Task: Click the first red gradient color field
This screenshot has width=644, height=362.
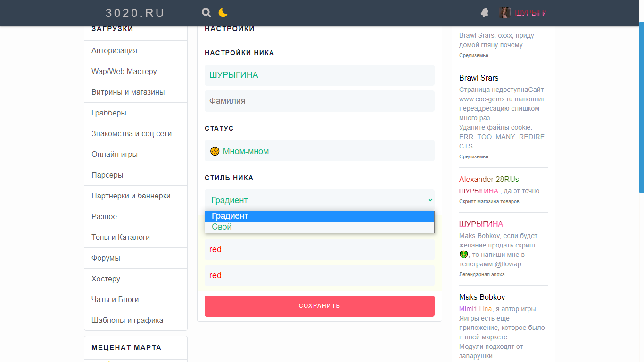Action: pos(319,249)
